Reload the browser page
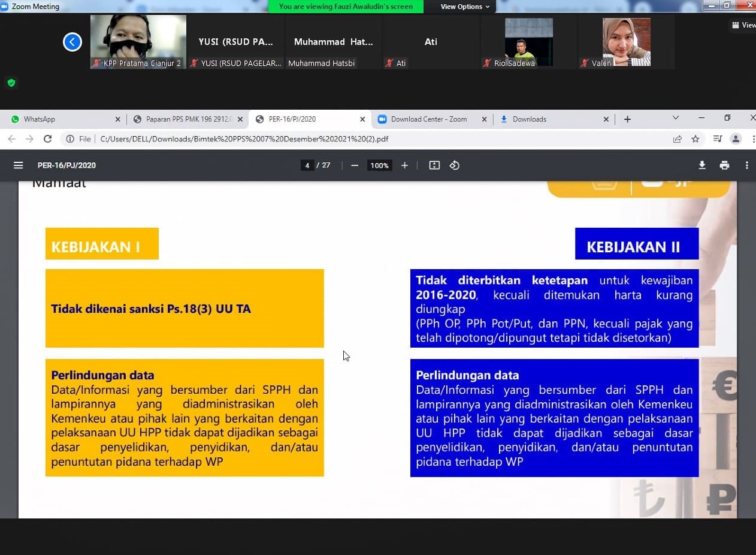This screenshot has width=756, height=555. click(x=48, y=139)
